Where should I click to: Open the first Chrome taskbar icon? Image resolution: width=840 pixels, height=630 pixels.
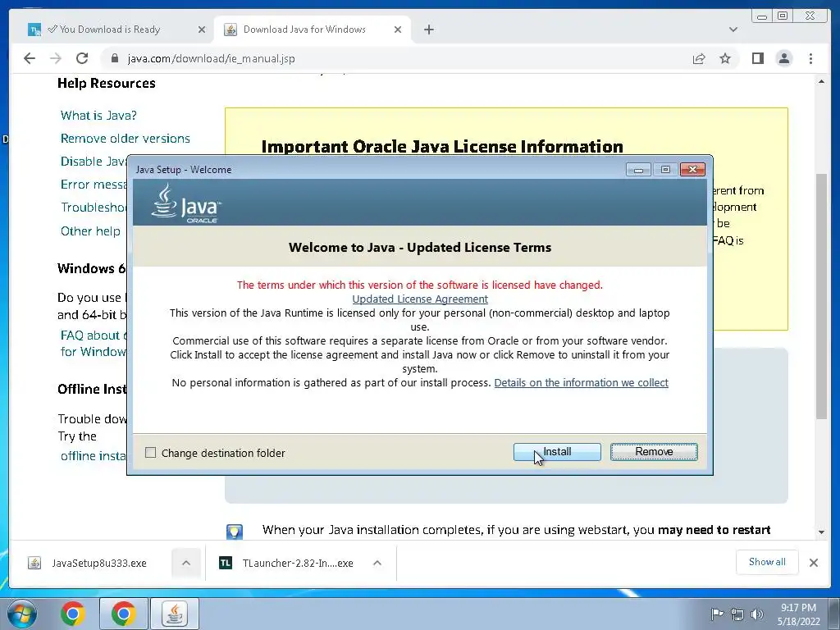tap(73, 614)
